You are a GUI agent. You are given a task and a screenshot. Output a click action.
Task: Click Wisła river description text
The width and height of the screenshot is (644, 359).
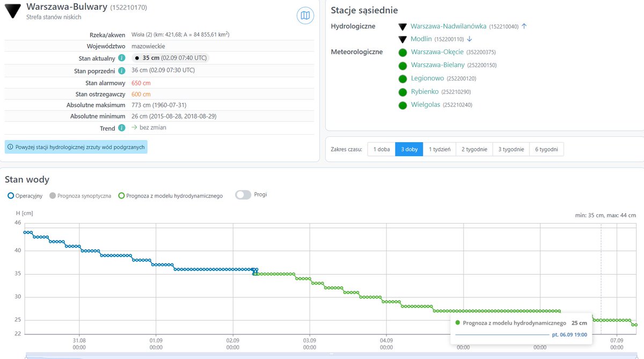pos(180,34)
